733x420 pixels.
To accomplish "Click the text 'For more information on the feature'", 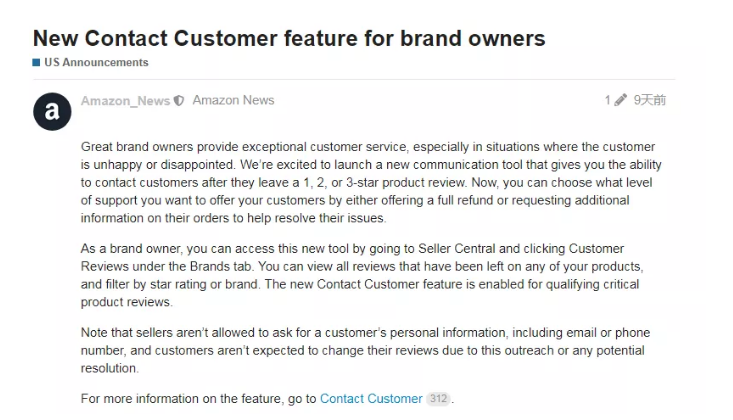I will click(198, 399).
